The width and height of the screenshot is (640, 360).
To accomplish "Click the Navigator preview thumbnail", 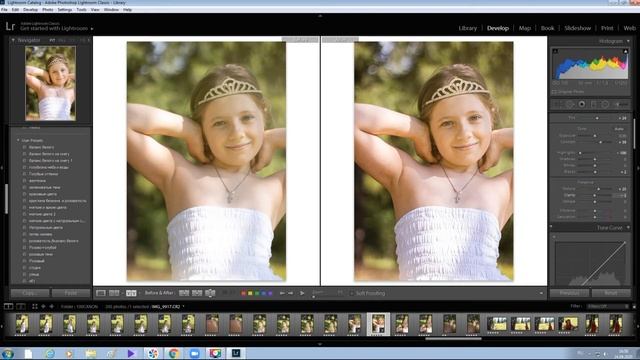I will click(x=51, y=83).
